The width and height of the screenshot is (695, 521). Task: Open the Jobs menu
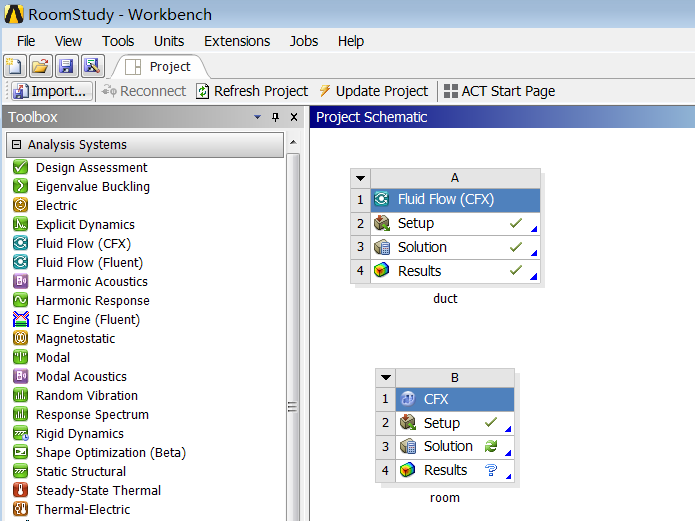[x=304, y=41]
